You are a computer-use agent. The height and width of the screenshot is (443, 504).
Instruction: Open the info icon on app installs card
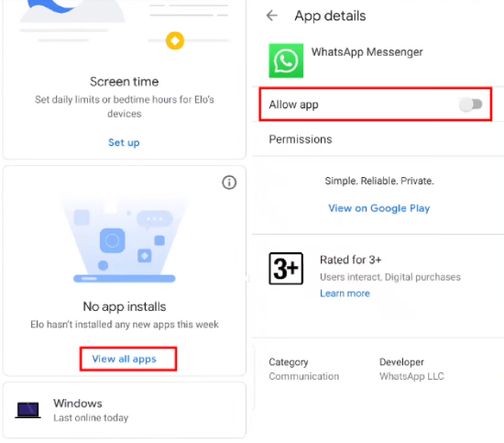(x=229, y=183)
